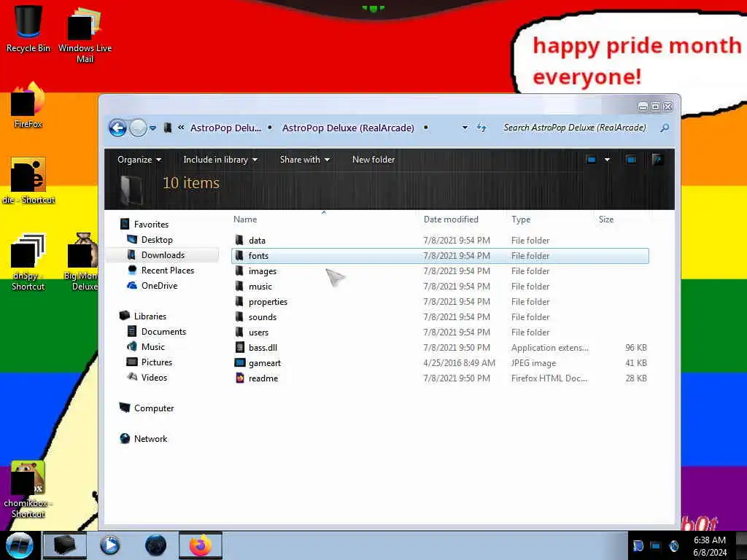Click the 4/25/2016 8:49 AM date cell

459,363
